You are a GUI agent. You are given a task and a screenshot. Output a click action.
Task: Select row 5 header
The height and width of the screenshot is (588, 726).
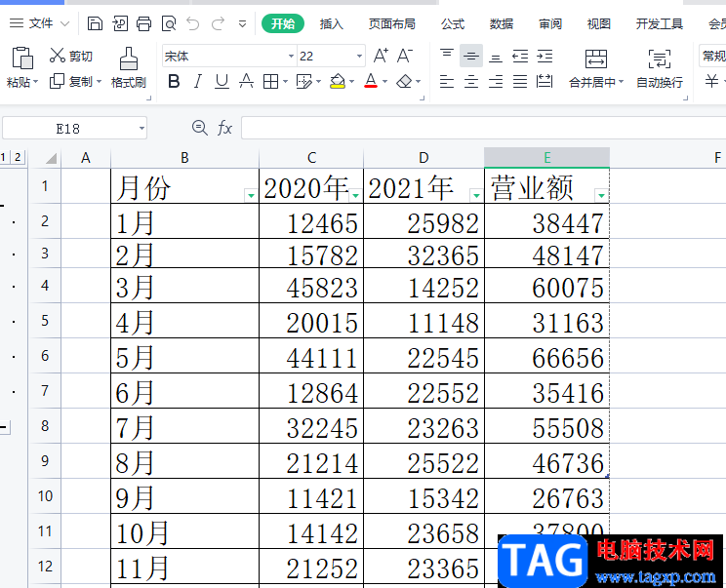pyautogui.click(x=45, y=320)
